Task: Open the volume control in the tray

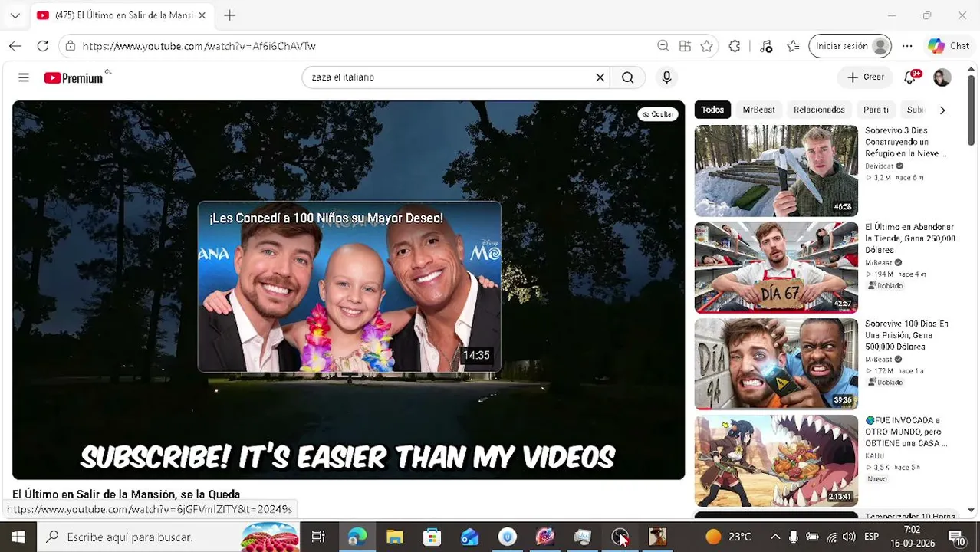Action: 849,537
